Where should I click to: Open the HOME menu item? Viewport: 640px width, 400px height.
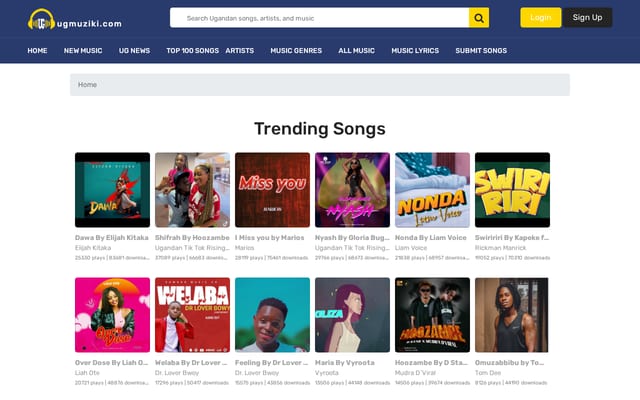37,51
